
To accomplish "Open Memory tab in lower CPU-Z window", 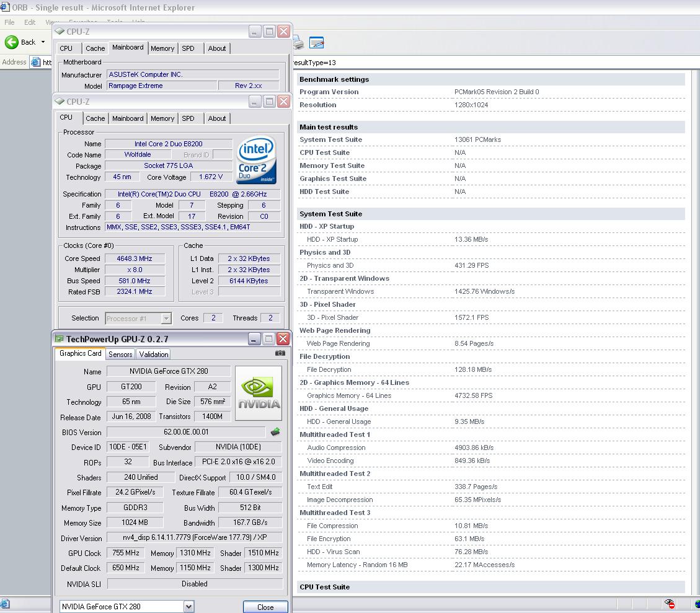I will (x=162, y=118).
